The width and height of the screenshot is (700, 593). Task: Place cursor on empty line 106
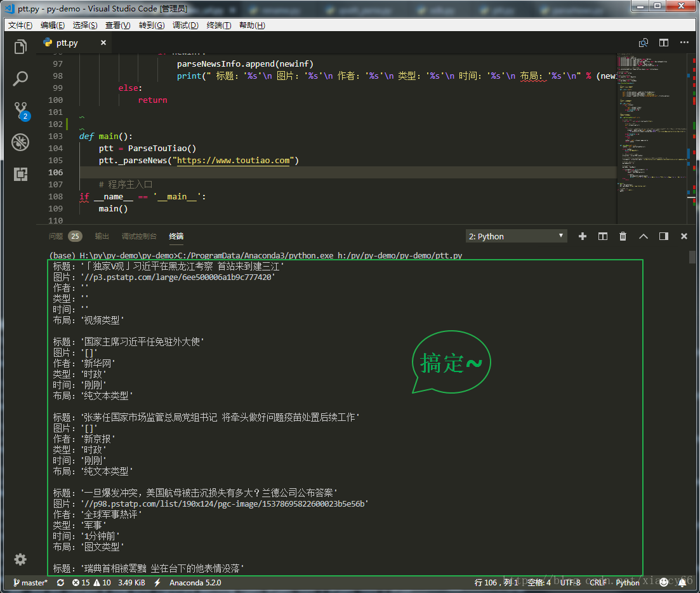point(348,172)
